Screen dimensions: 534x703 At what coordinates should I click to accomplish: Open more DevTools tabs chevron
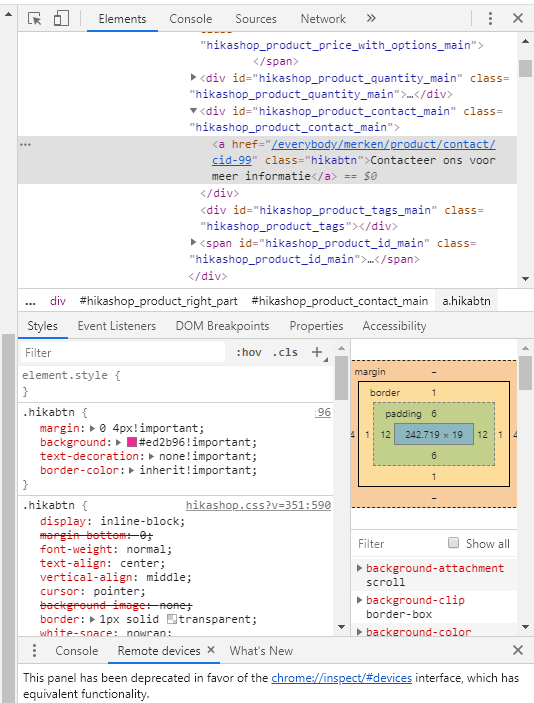coord(371,18)
